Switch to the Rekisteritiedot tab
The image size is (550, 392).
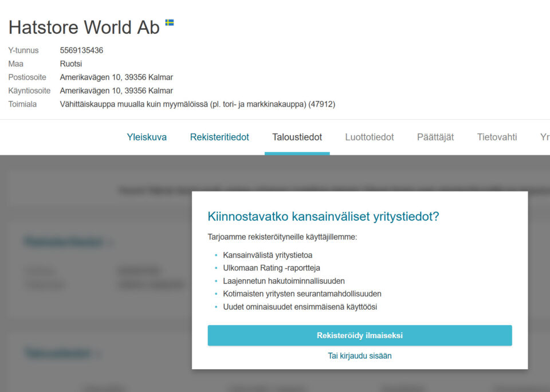[219, 137]
